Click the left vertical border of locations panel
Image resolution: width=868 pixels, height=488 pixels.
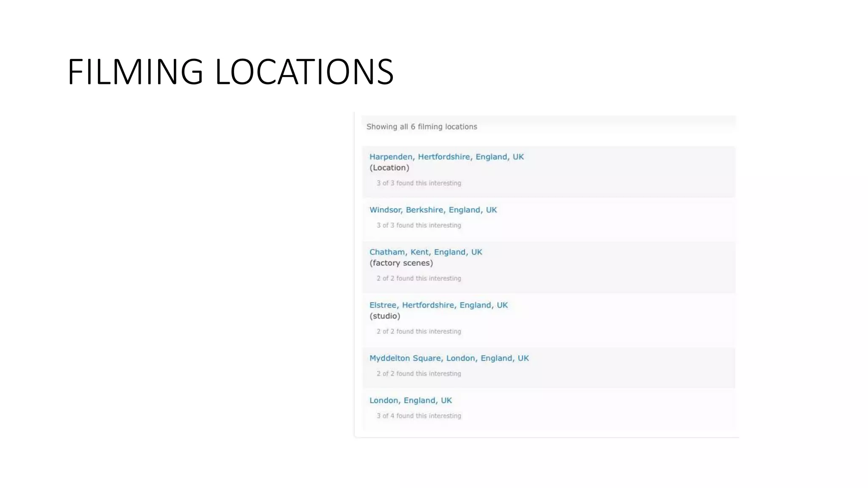point(354,275)
